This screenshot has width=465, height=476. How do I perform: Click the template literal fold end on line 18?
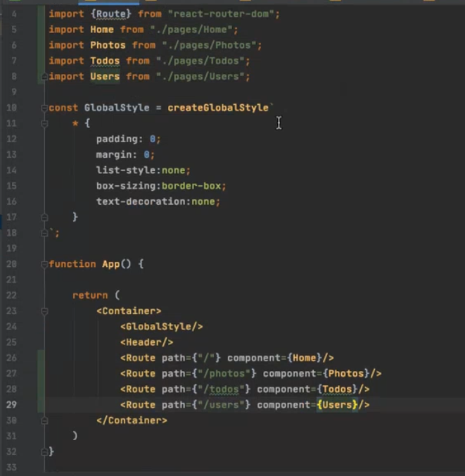pos(44,233)
